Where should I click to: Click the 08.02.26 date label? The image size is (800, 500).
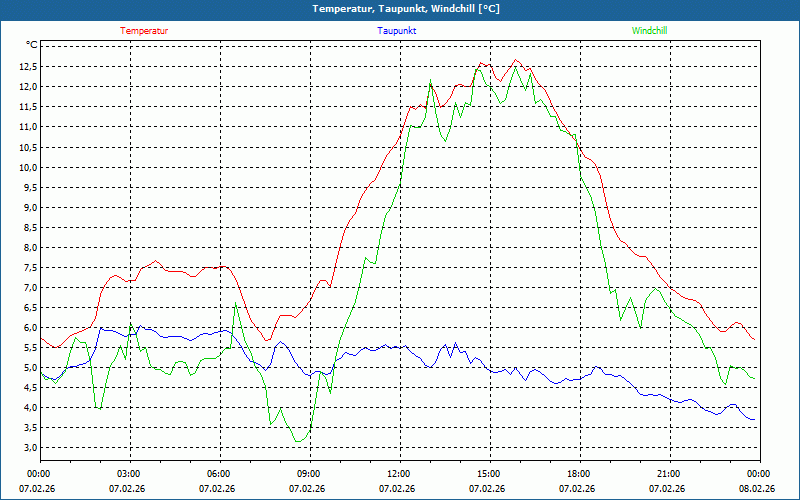coord(758,489)
